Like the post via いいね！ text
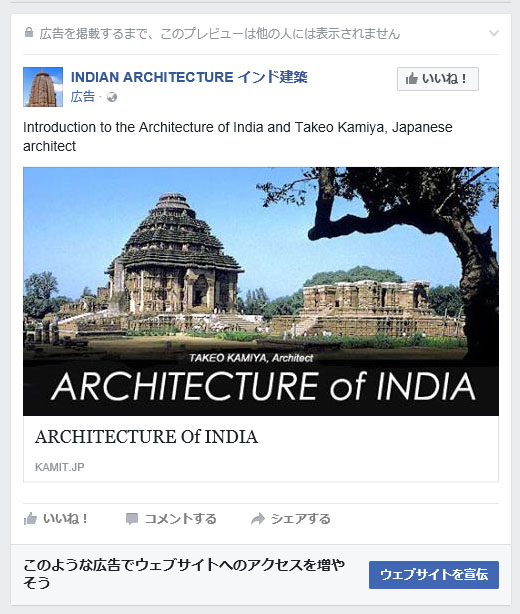 (65, 519)
